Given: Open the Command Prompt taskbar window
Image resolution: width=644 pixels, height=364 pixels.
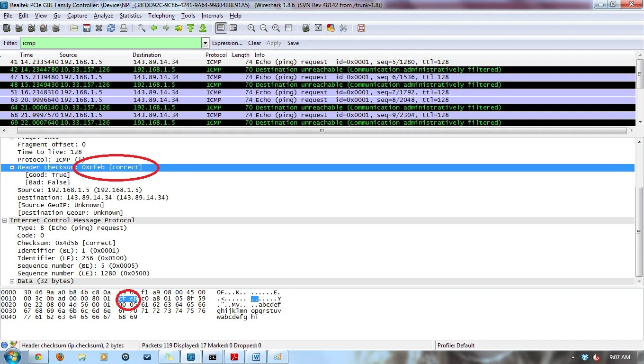Looking at the screenshot, I should pyautogui.click(x=213, y=357).
